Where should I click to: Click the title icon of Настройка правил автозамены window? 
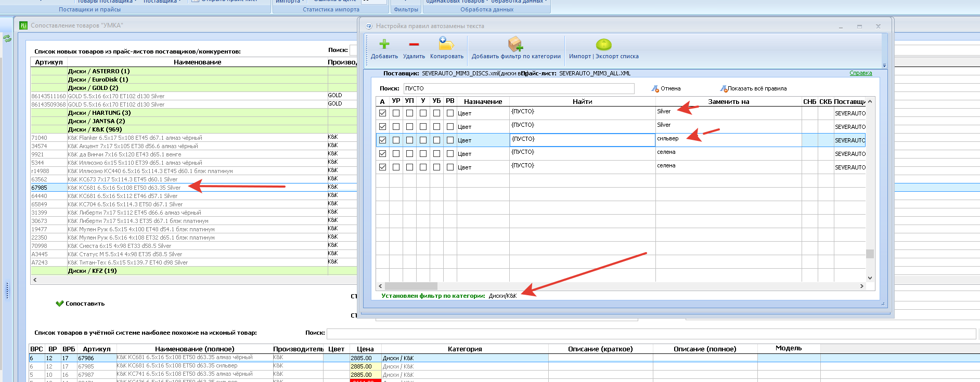[x=369, y=26]
